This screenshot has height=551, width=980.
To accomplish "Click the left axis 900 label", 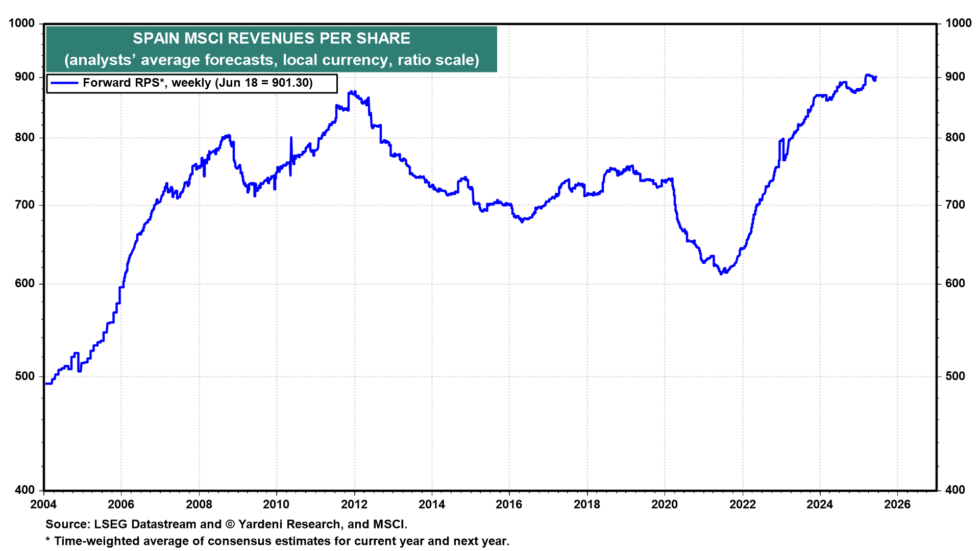I will click(25, 77).
